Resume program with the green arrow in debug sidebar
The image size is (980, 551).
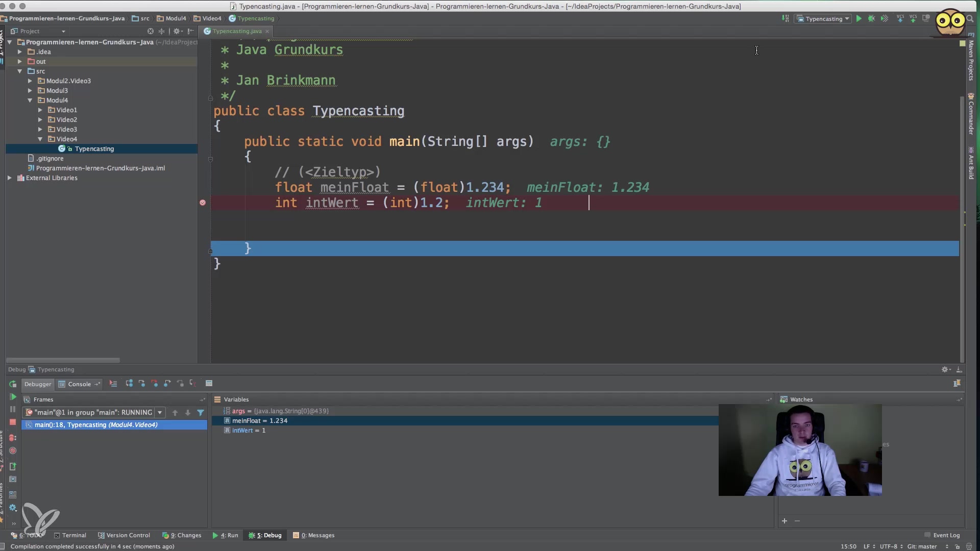coord(13,397)
